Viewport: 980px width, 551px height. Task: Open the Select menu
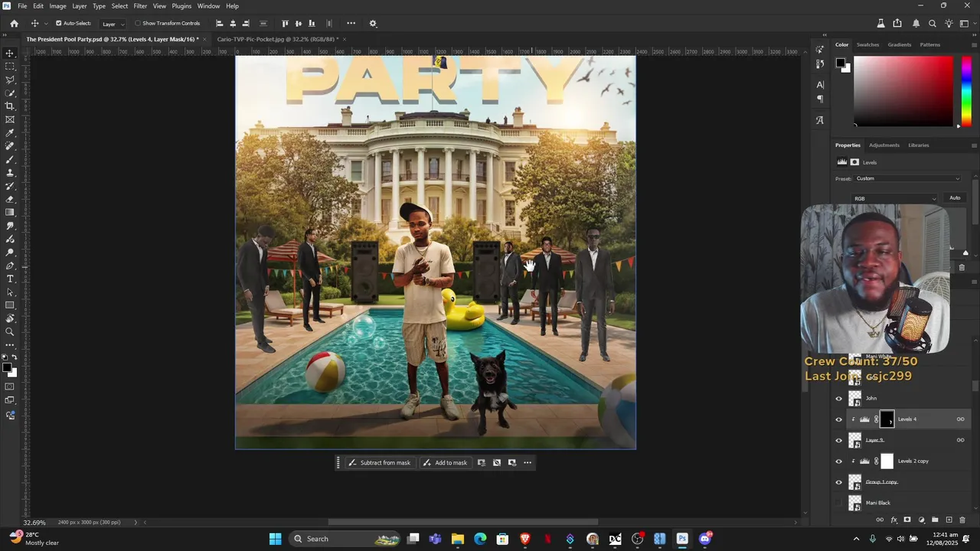(x=119, y=6)
